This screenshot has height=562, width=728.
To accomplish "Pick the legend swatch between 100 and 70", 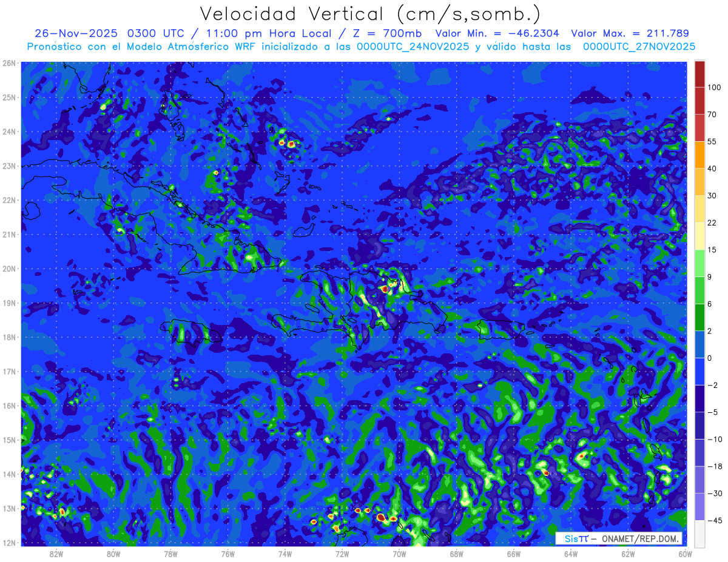I will [699, 101].
